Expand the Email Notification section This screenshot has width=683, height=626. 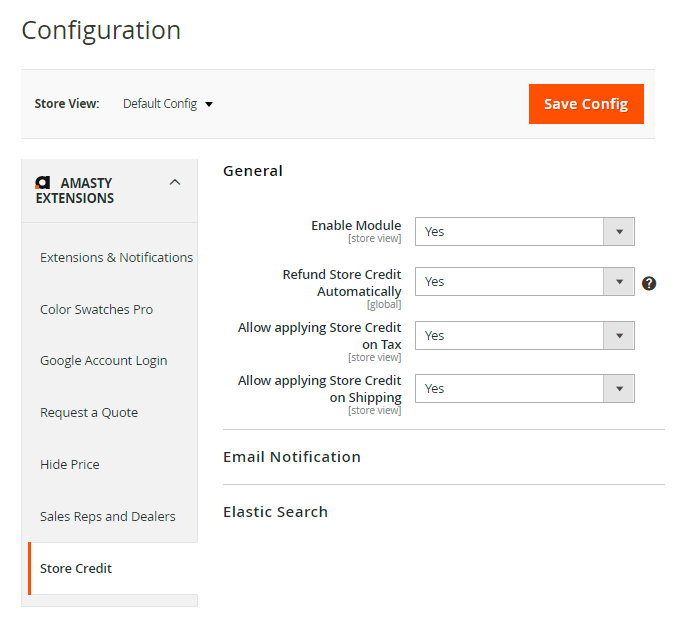pos(292,457)
